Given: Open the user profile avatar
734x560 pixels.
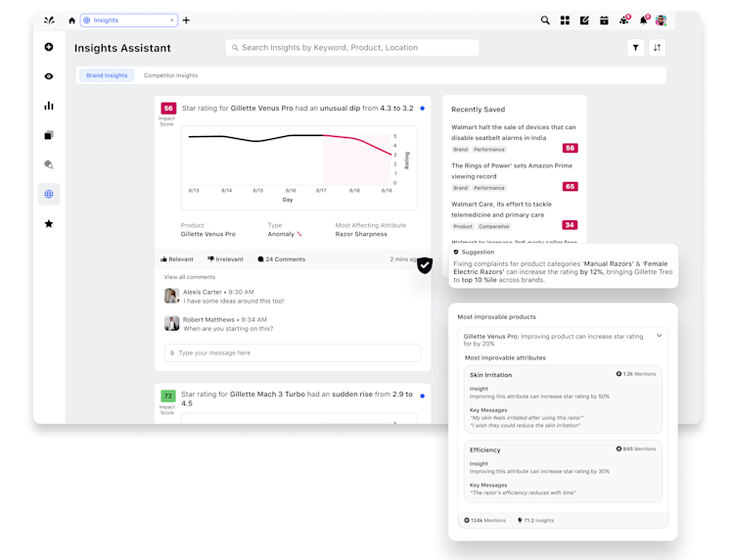Looking at the screenshot, I should coord(661,21).
